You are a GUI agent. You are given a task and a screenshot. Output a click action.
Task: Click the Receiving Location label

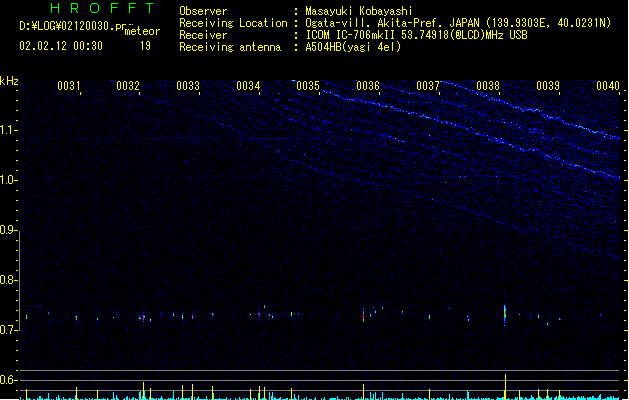(x=233, y=23)
